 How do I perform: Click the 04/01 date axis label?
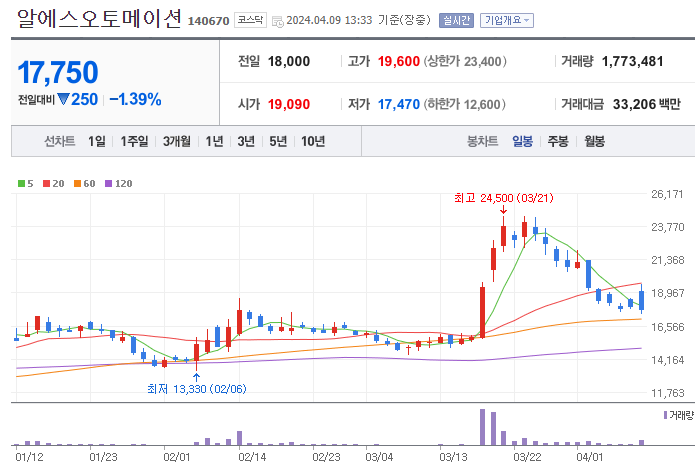tap(590, 457)
